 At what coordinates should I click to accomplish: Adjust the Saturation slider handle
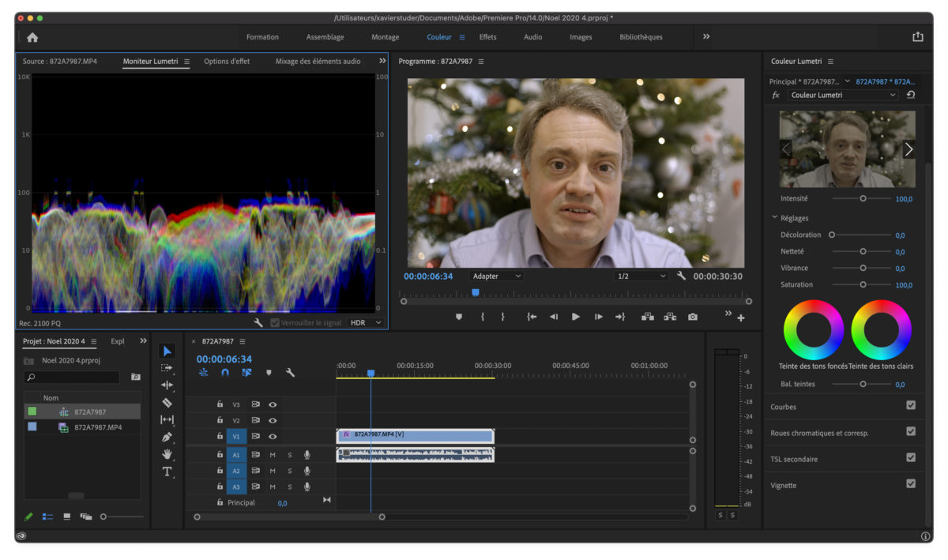(x=863, y=284)
